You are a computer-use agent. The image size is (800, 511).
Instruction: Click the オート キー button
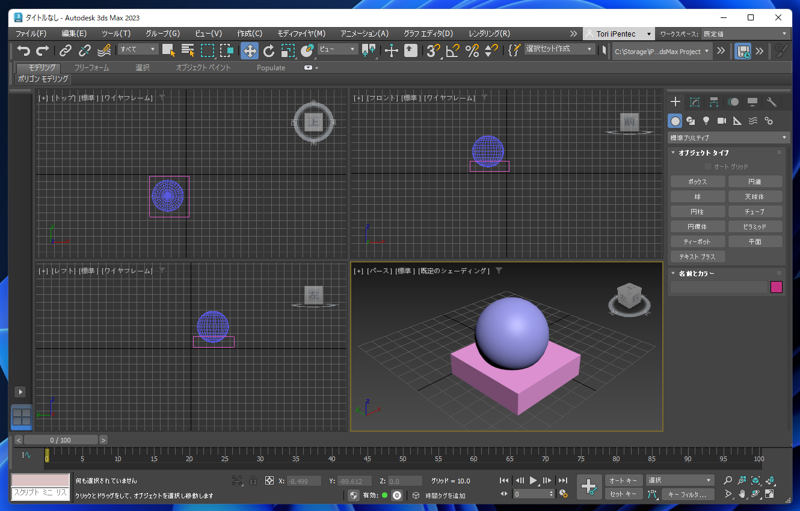[623, 480]
